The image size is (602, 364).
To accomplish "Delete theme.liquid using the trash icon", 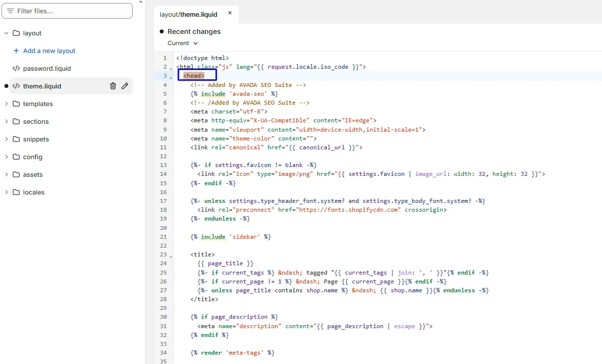I will pyautogui.click(x=113, y=86).
